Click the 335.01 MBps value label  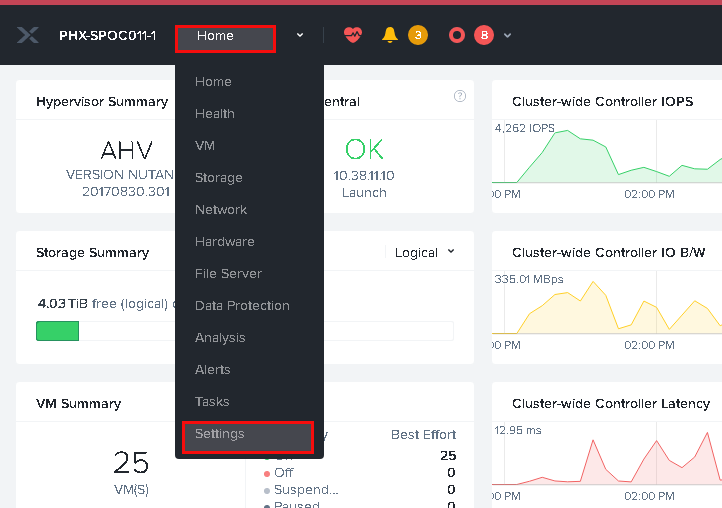tap(529, 279)
